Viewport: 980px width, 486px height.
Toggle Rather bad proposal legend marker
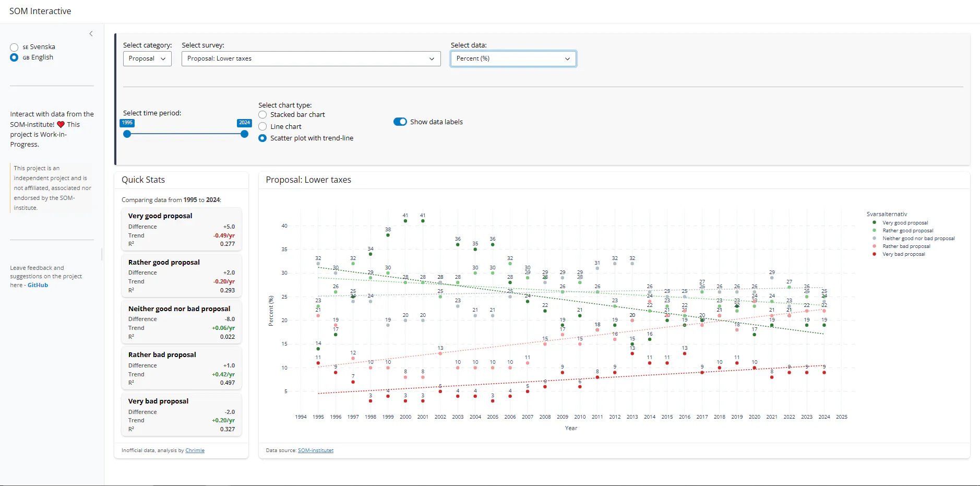coord(874,246)
